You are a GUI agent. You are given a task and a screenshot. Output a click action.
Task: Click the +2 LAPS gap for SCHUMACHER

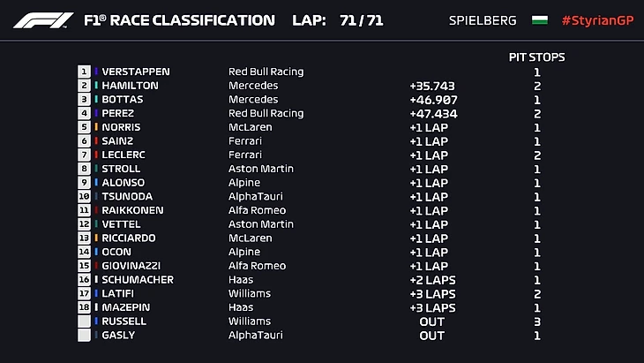[x=432, y=280]
